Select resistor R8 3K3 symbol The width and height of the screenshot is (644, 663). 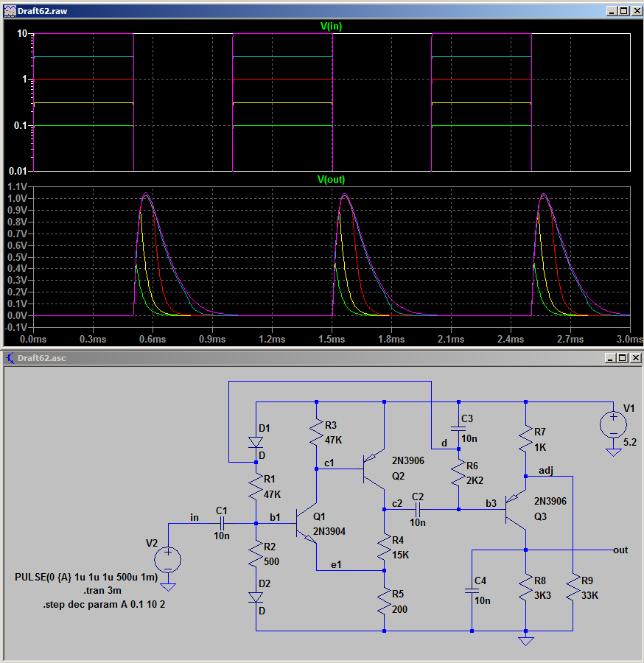coord(525,588)
